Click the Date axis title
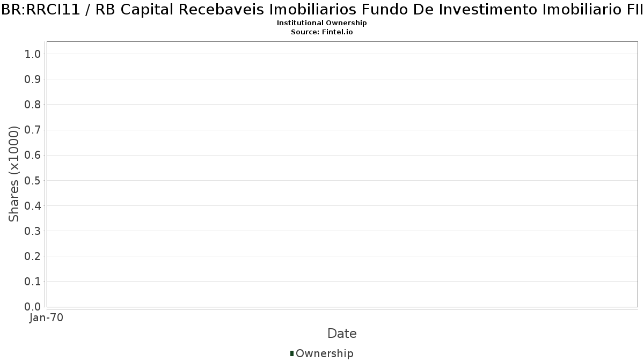644x362 pixels. point(342,334)
